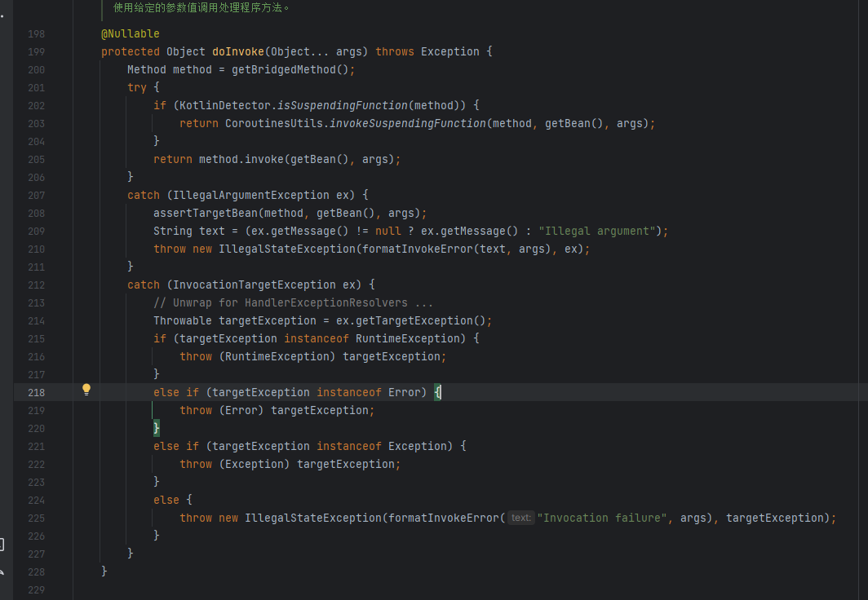868x600 pixels.
Task: Click line number 228 in the gutter
Action: click(37, 571)
